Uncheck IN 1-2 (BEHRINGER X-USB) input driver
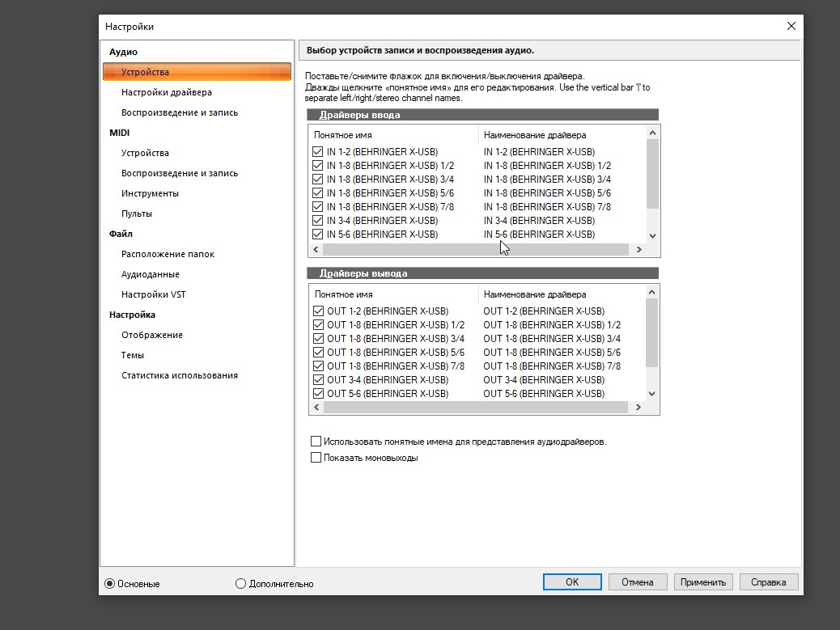The image size is (840, 630). 318,151
